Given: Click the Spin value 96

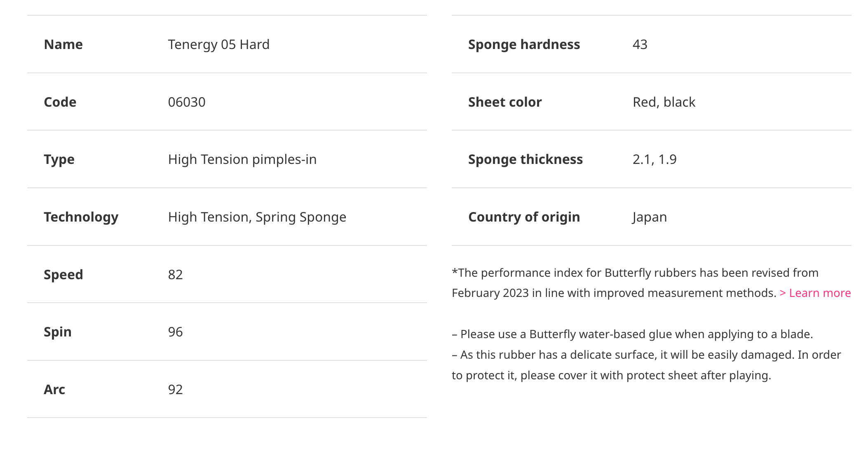Looking at the screenshot, I should (x=175, y=332).
